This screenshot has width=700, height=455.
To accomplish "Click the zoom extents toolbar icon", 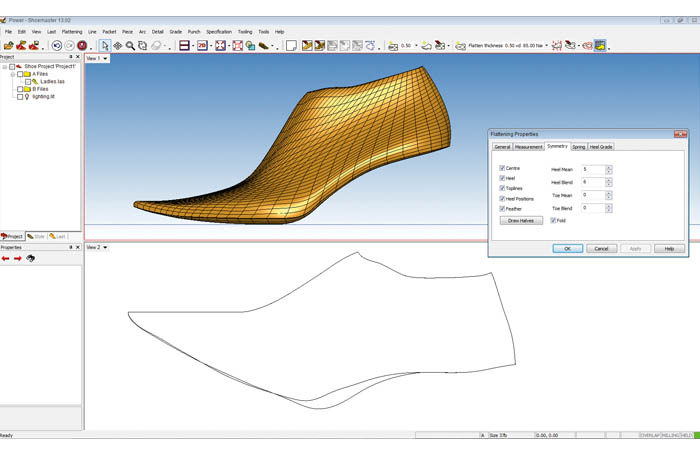I will click(220, 46).
